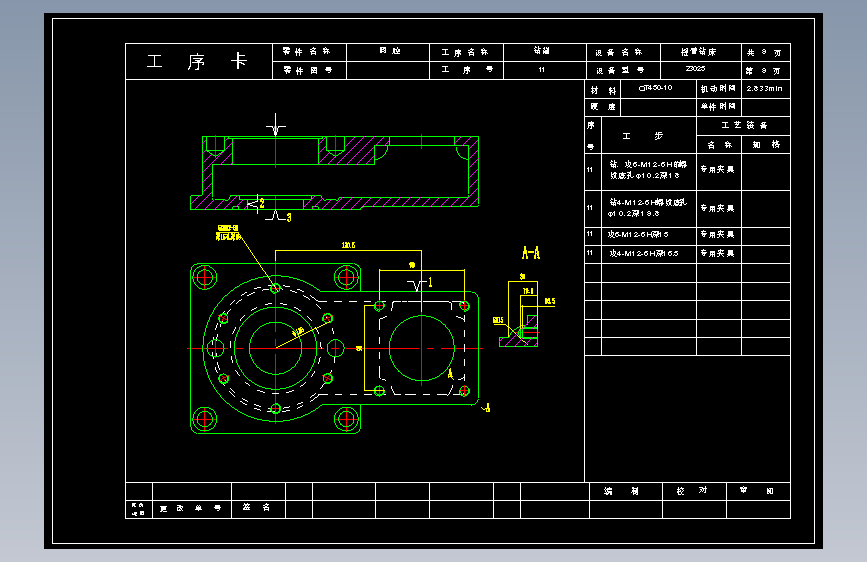Select the 校对 cell in the bottom block
The height and width of the screenshot is (562, 867).
[x=694, y=491]
